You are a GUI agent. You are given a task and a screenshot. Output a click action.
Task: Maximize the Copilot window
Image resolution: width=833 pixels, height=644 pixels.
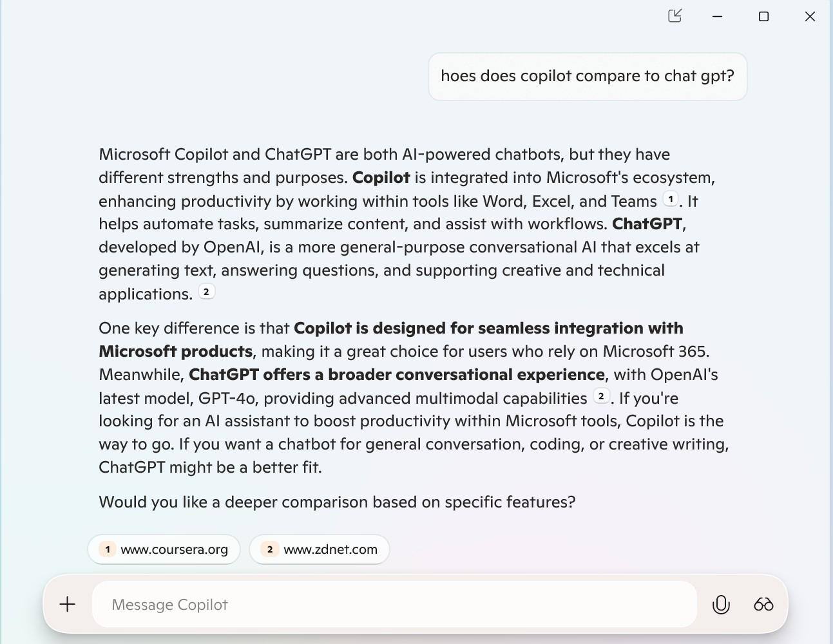[763, 16]
